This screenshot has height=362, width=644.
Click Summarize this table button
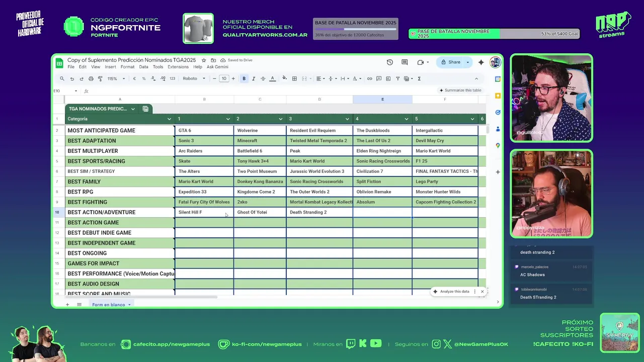coord(460,90)
